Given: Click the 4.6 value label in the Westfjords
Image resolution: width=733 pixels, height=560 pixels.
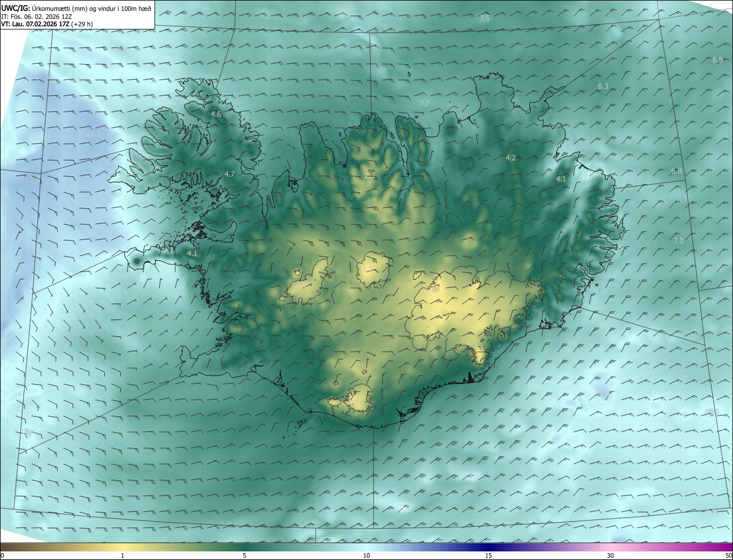Looking at the screenshot, I should [216, 115].
